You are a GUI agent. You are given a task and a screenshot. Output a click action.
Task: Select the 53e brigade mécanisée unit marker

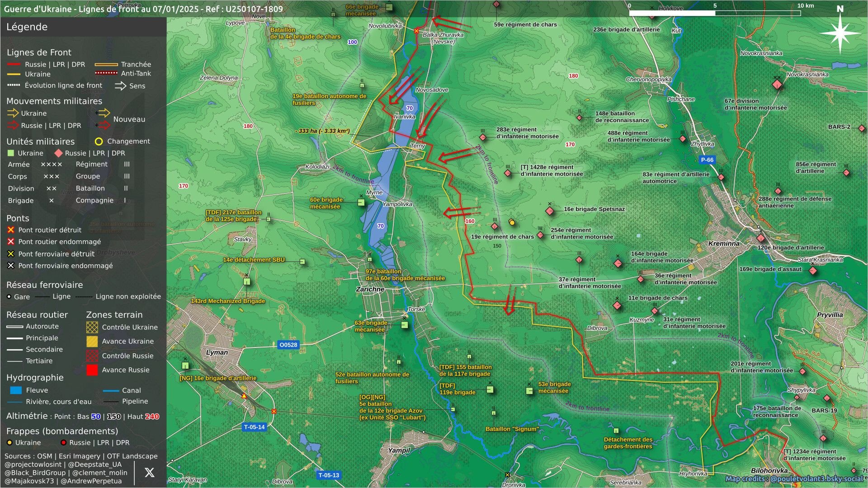(x=529, y=390)
